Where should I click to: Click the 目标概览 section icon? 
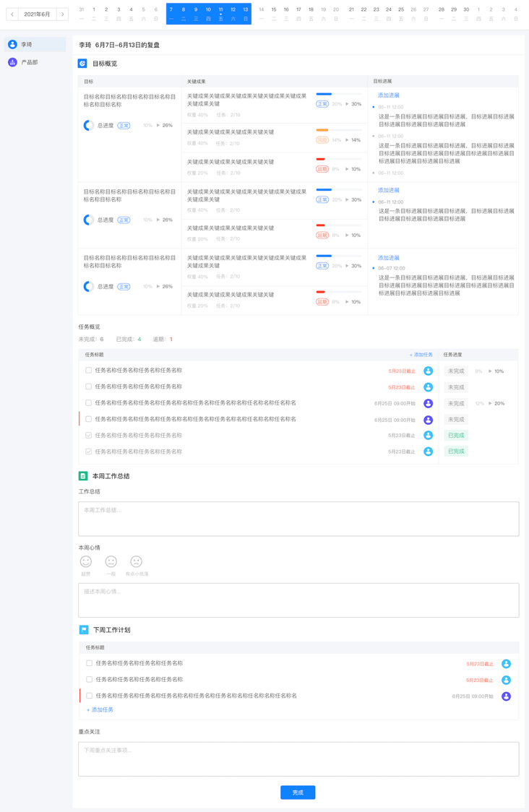tap(82, 64)
